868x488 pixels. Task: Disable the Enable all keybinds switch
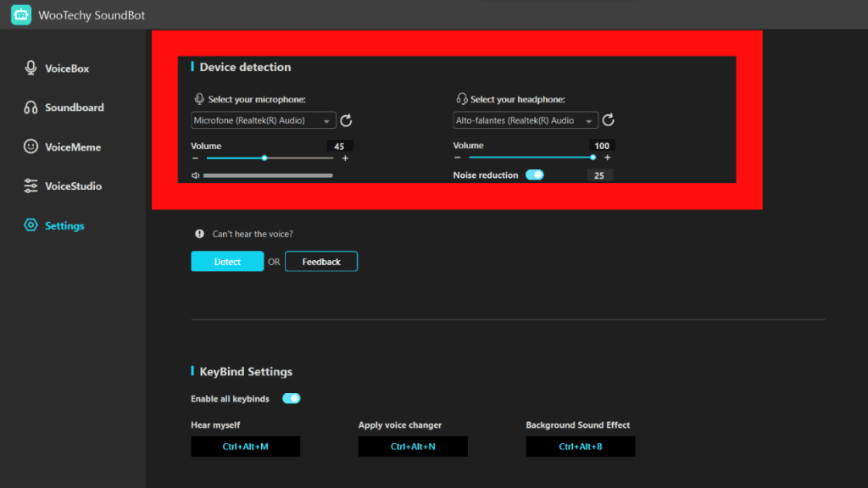(291, 398)
